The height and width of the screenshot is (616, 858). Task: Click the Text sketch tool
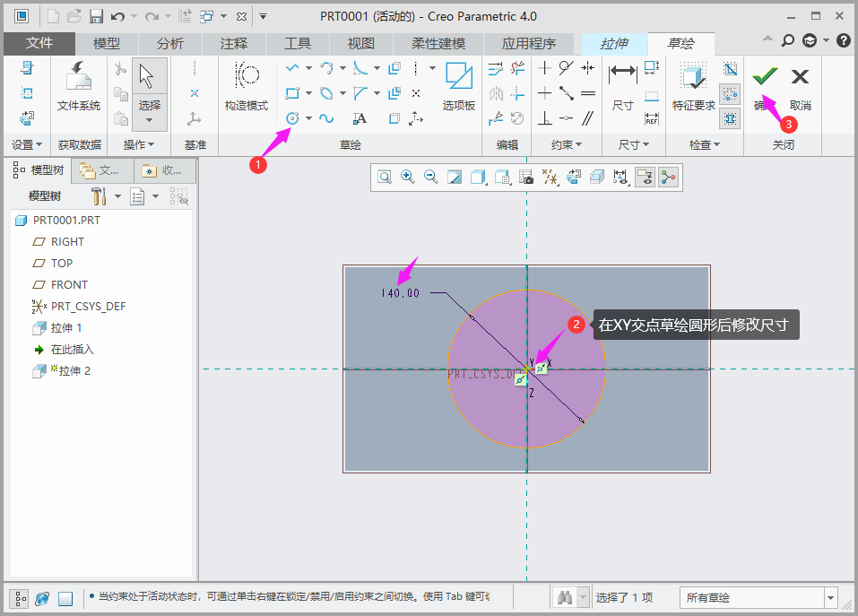point(360,118)
